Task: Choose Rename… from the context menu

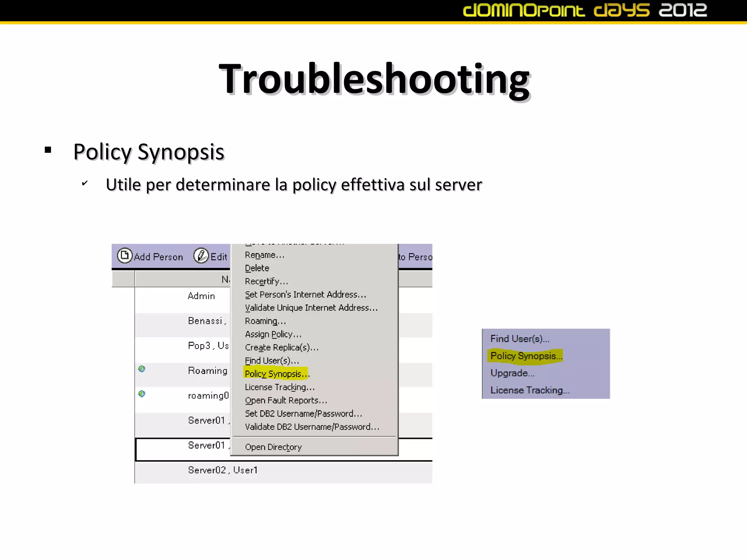Action: (264, 255)
